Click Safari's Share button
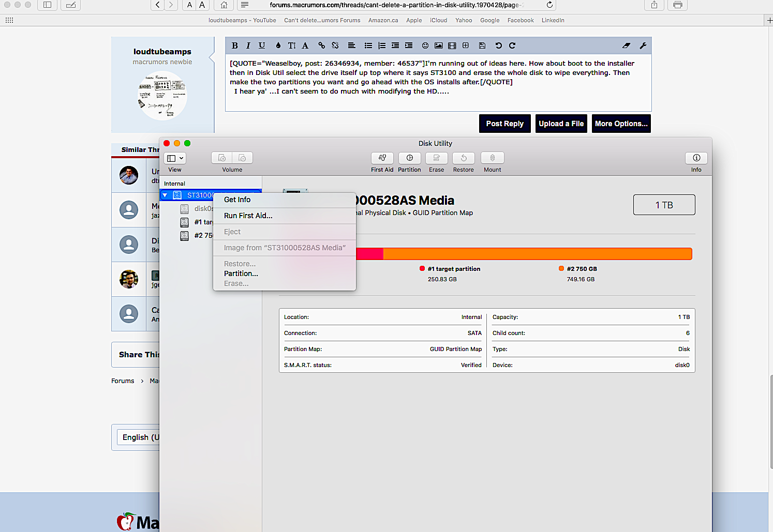Screen dimensions: 773x532 [654, 5]
